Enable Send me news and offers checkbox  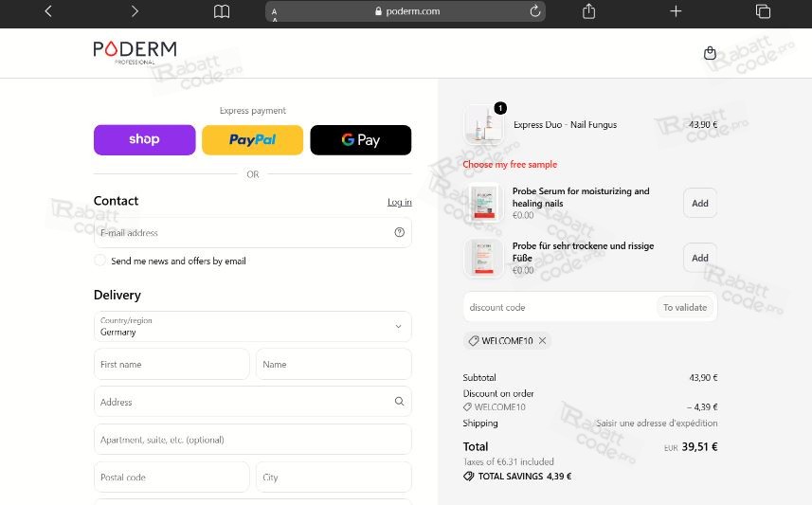99,261
